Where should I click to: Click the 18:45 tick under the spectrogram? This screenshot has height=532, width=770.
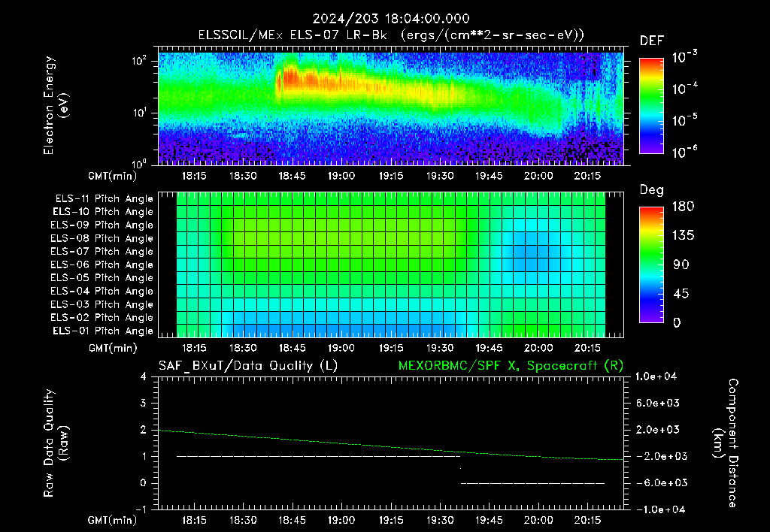coord(293,177)
